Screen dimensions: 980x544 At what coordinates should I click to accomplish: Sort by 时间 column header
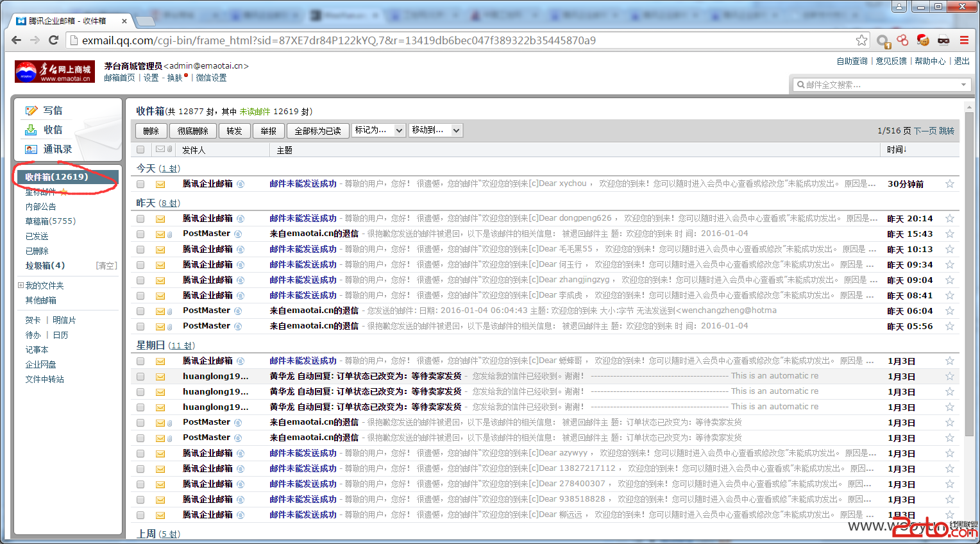(x=897, y=149)
